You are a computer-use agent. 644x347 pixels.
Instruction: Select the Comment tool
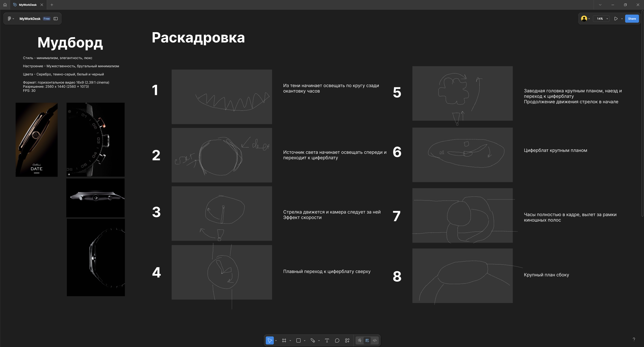click(337, 340)
